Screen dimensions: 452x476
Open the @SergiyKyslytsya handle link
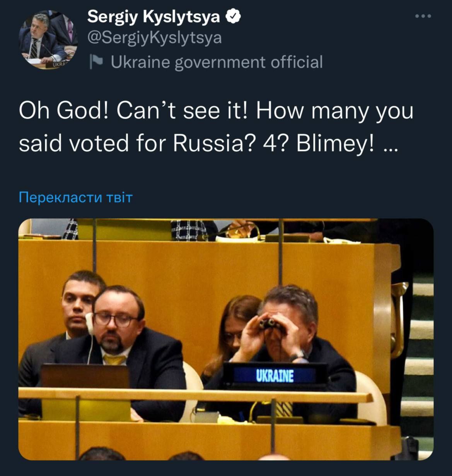coord(155,38)
